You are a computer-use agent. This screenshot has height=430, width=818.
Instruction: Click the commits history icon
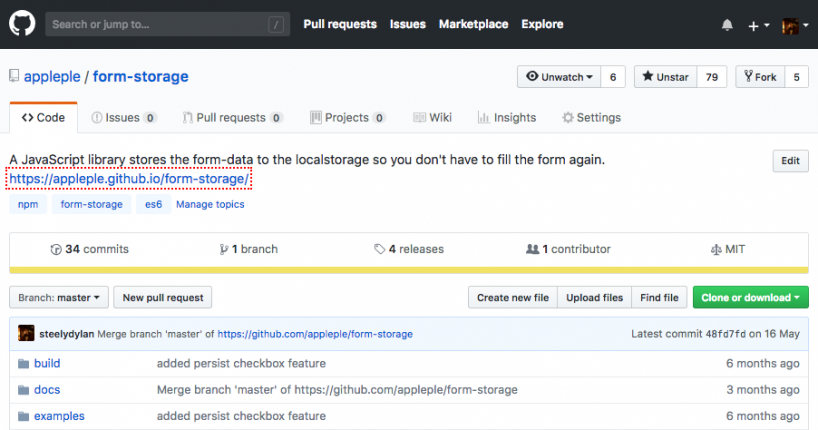pyautogui.click(x=56, y=249)
